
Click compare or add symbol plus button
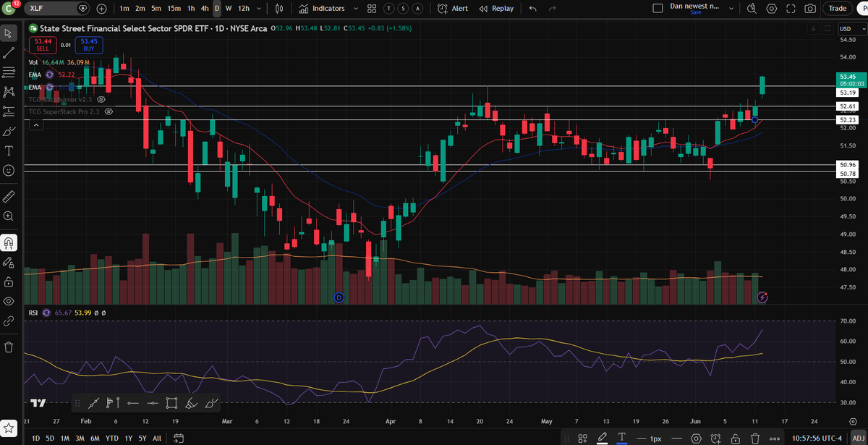point(101,9)
